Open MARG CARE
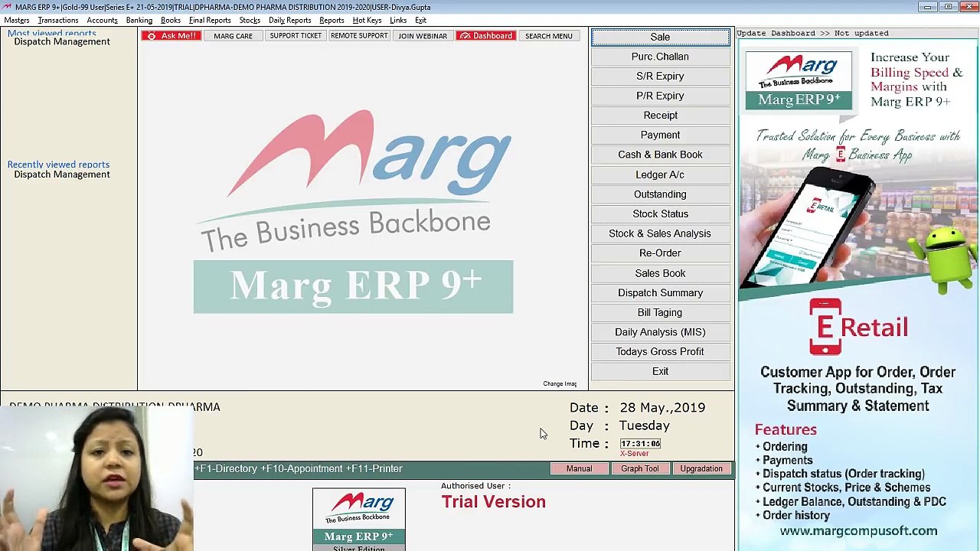This screenshot has width=980, height=551. pos(234,36)
